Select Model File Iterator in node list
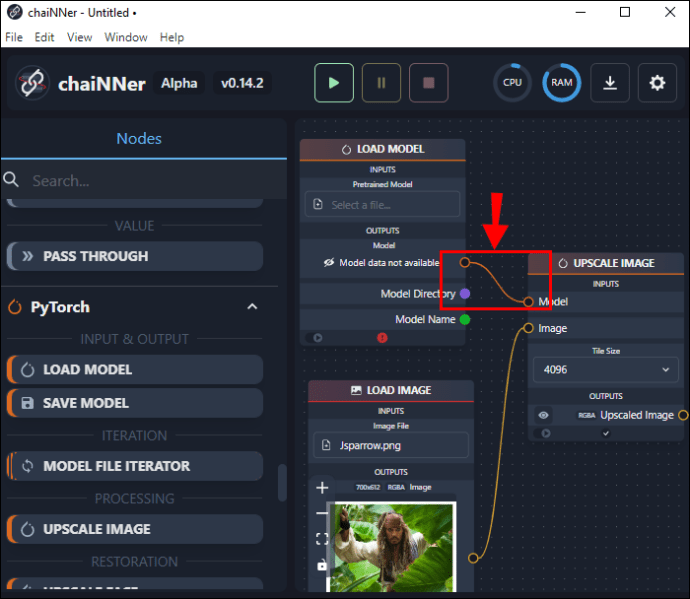 tap(135, 466)
